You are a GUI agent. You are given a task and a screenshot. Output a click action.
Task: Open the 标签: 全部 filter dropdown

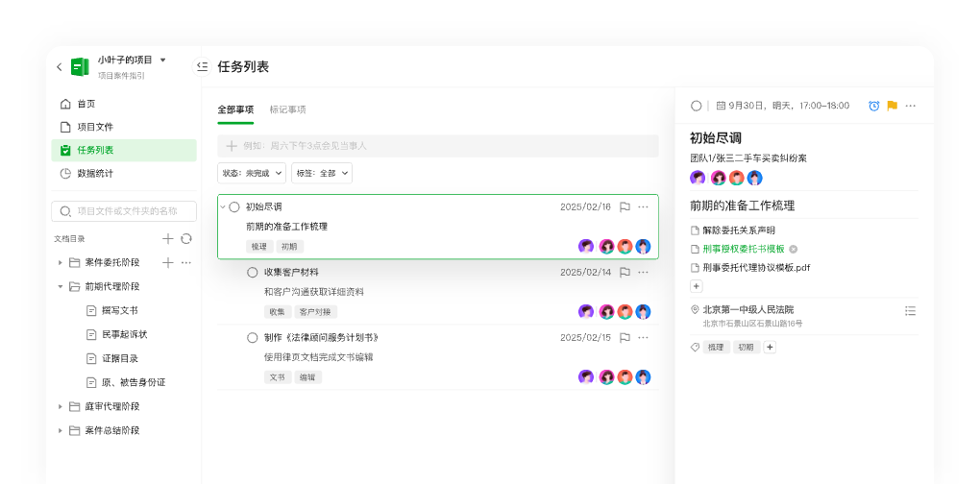321,173
